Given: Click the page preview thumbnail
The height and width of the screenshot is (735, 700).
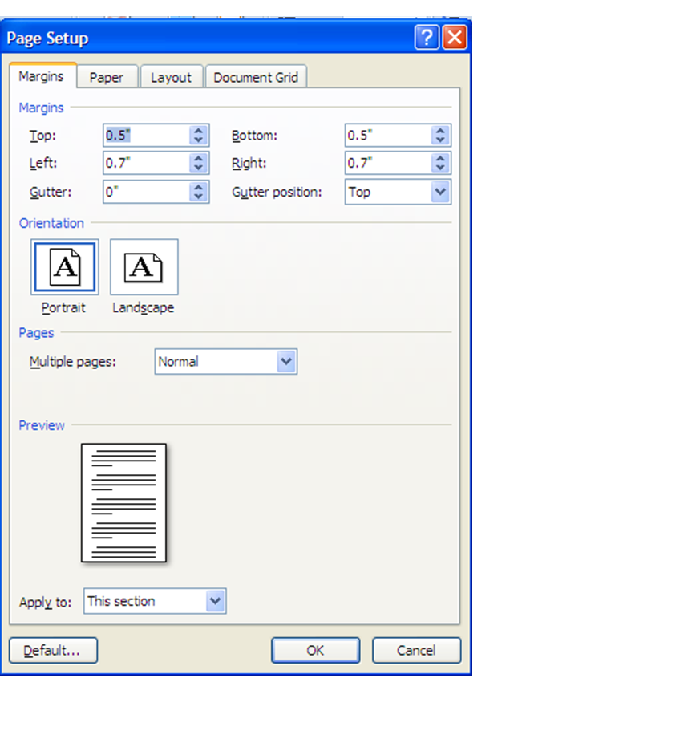Looking at the screenshot, I should [x=123, y=503].
